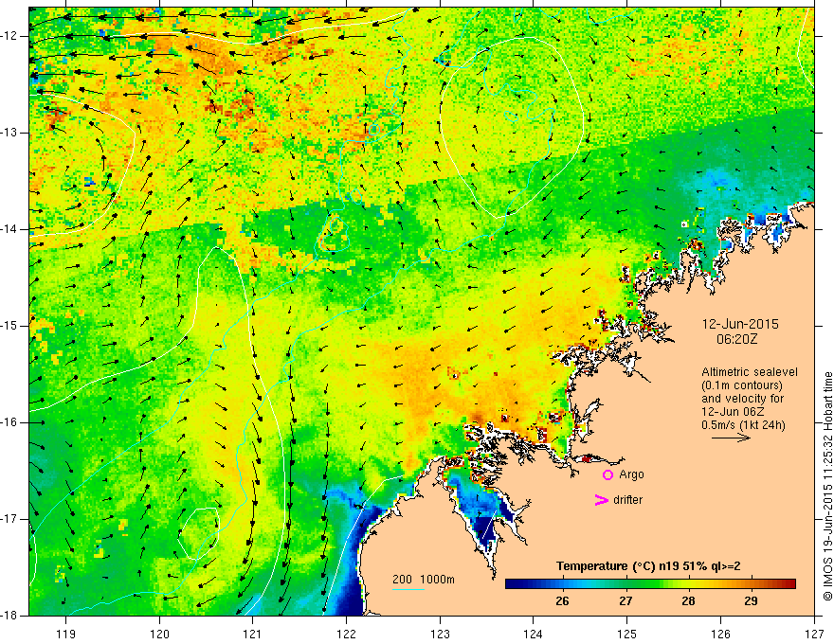This screenshot has height=644, width=834.
Task: Click the 27 degree colorbar tick label
Action: point(625,601)
